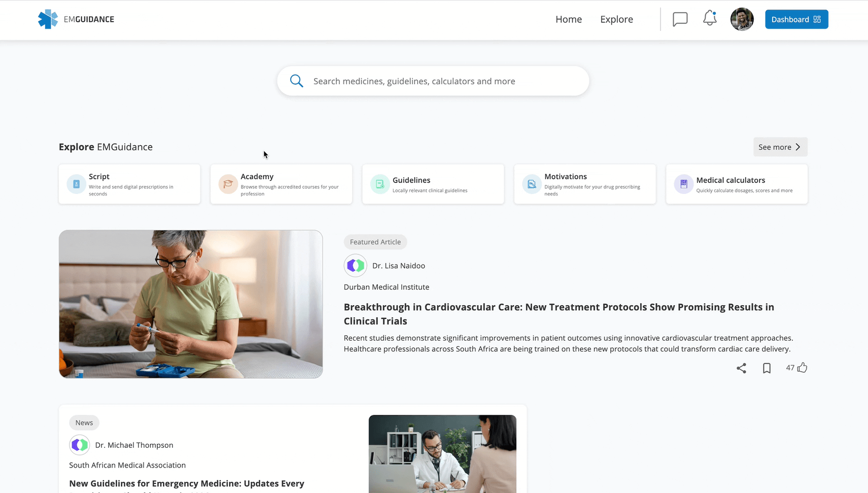Open the user profile avatar
Screen dimensions: 868x493
tap(742, 19)
